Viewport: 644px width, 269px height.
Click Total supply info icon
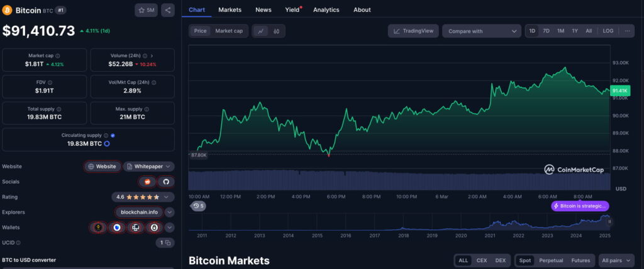(58, 109)
